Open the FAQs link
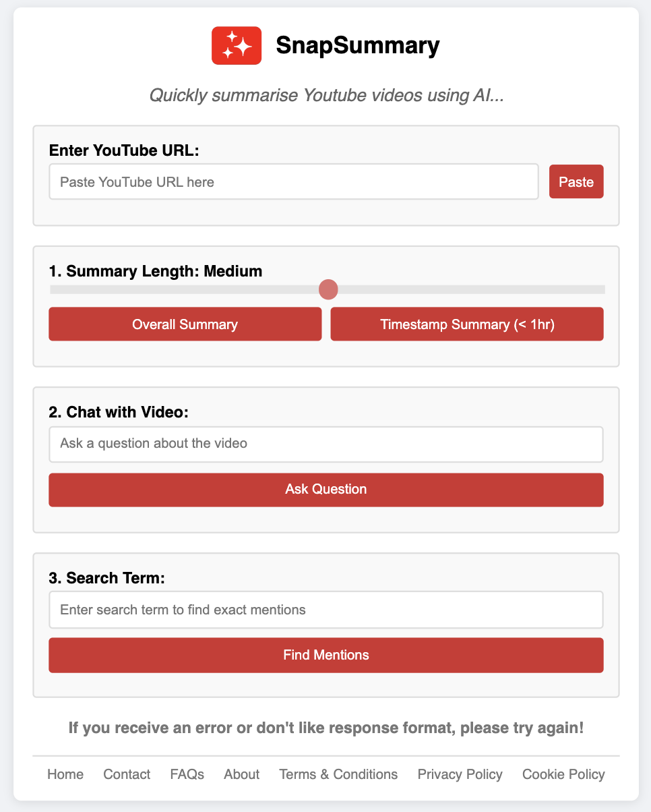 (187, 774)
